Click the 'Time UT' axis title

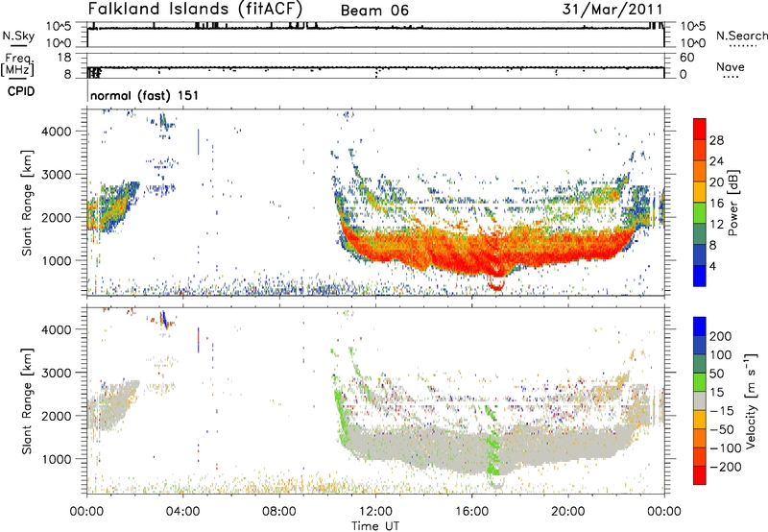[x=375, y=525]
